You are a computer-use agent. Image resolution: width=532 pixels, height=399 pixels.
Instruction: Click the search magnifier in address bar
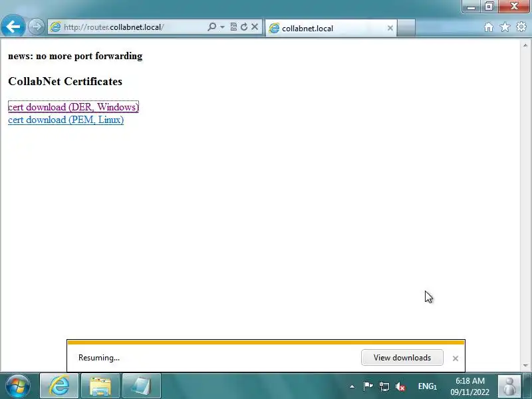211,27
